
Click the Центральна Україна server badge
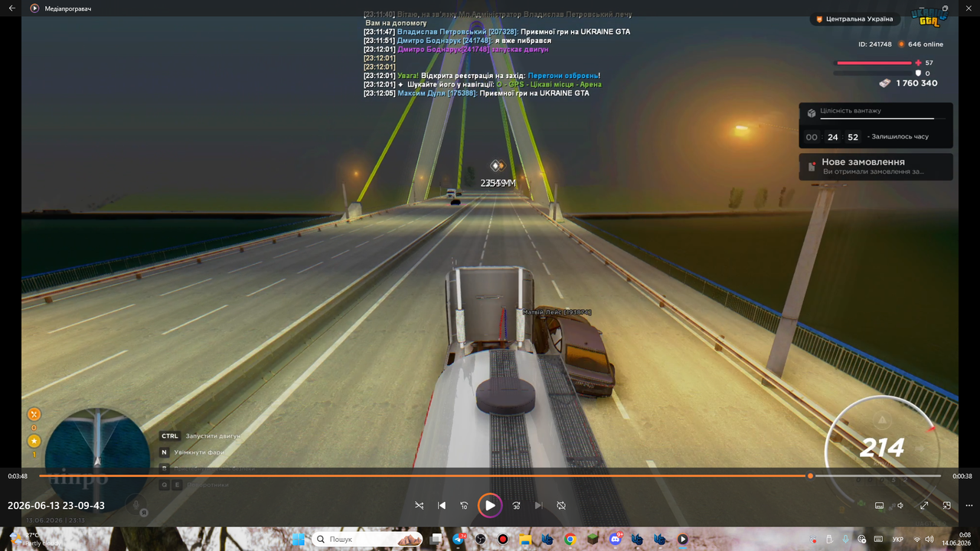click(854, 18)
